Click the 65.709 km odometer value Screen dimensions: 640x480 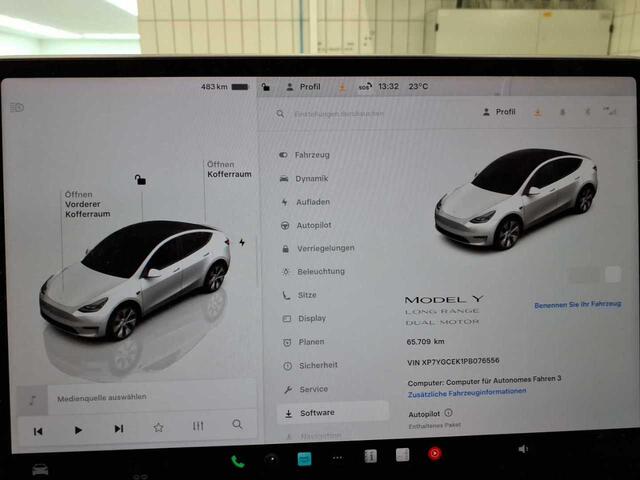tap(425, 342)
